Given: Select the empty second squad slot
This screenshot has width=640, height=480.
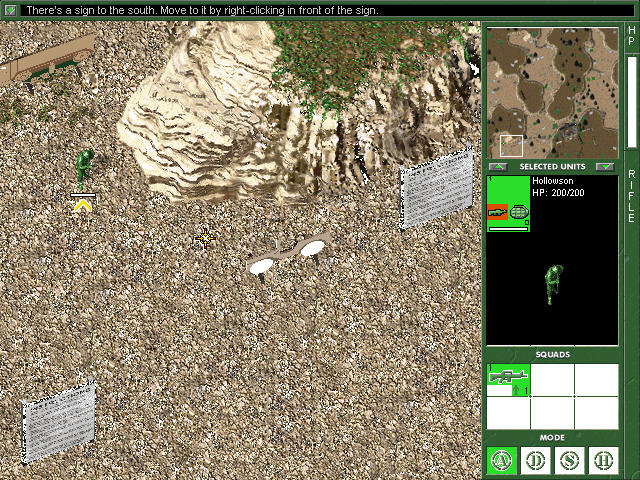Looking at the screenshot, I should pos(552,380).
